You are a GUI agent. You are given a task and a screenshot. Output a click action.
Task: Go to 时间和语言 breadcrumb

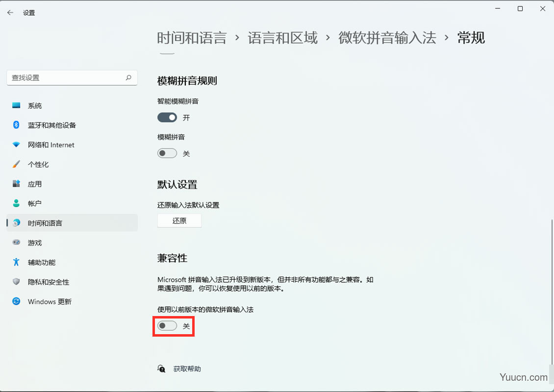[x=192, y=38]
